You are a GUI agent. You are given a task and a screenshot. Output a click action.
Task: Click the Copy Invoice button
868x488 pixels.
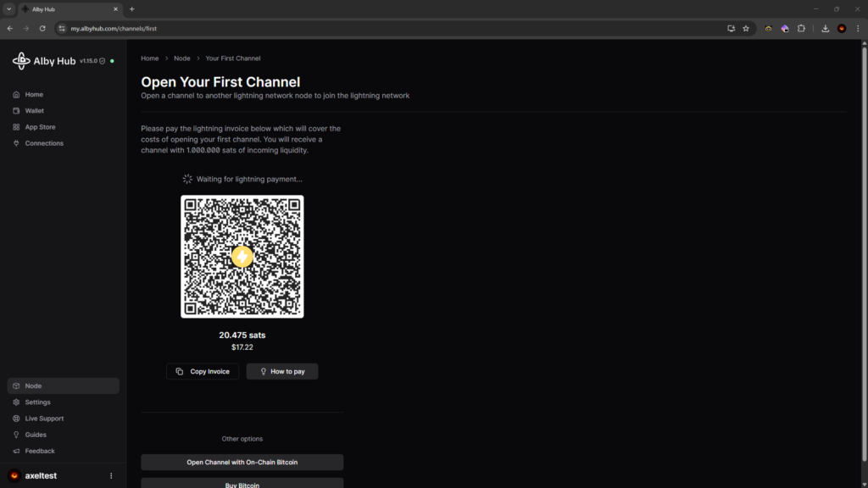click(x=203, y=372)
